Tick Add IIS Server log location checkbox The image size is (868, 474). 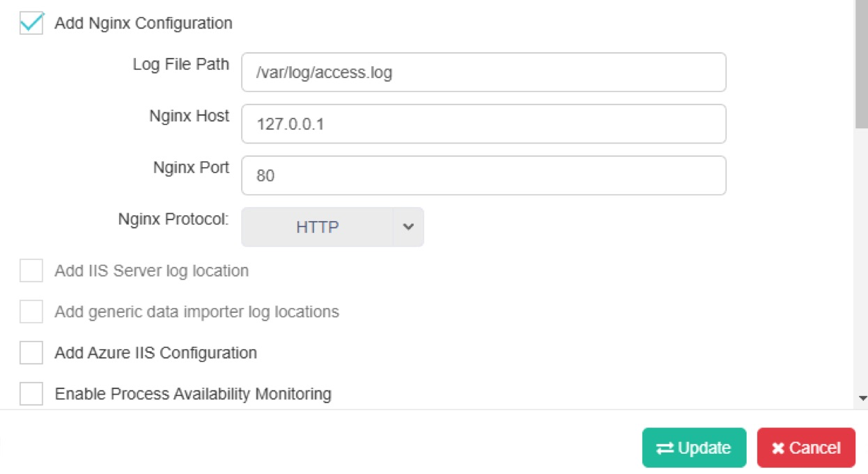tap(31, 270)
